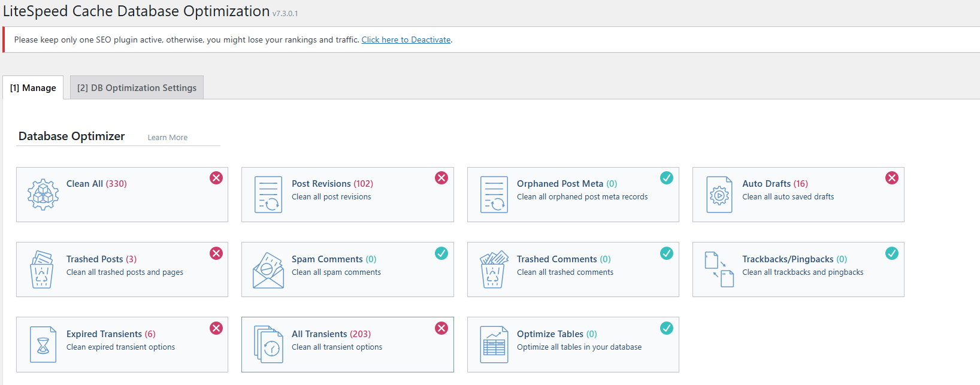The height and width of the screenshot is (385, 980).
Task: Click the Optimize Tables chart icon
Action: (x=494, y=345)
